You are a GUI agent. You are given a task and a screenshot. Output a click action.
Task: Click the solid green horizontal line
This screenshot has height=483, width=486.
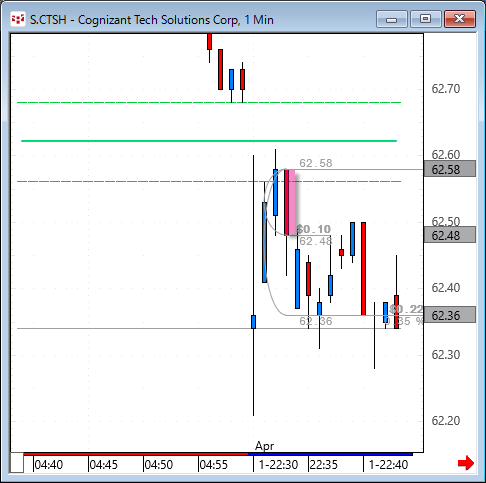pos(209,141)
